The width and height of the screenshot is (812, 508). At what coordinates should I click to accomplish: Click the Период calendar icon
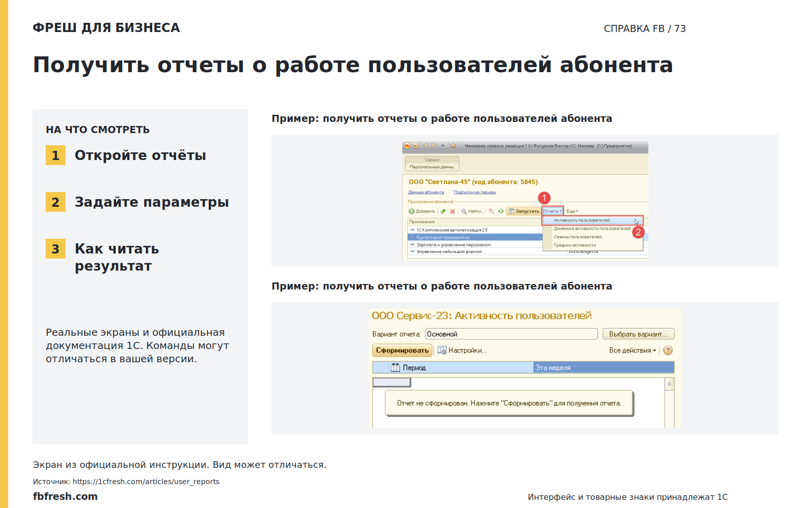coord(395,367)
